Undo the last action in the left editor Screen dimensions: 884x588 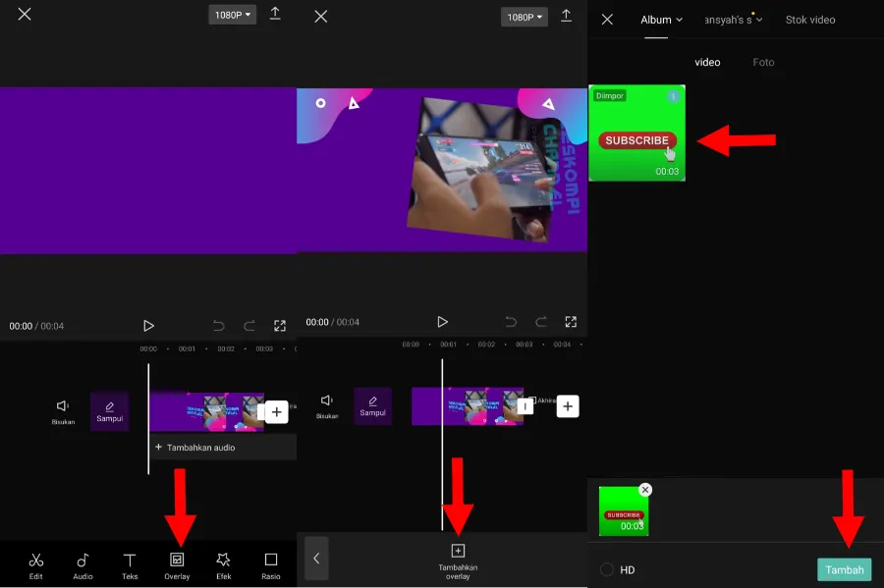[219, 326]
